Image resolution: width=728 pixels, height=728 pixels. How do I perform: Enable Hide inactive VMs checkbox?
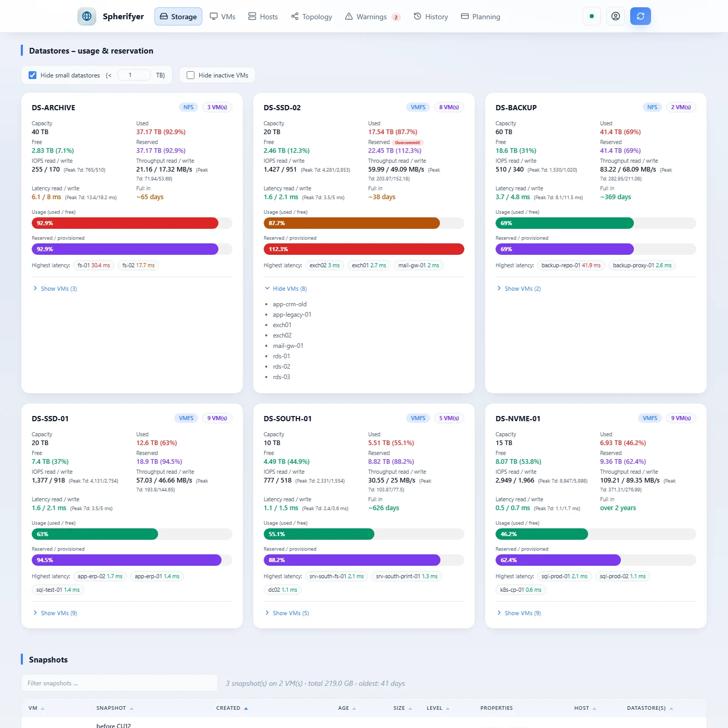pyautogui.click(x=190, y=75)
